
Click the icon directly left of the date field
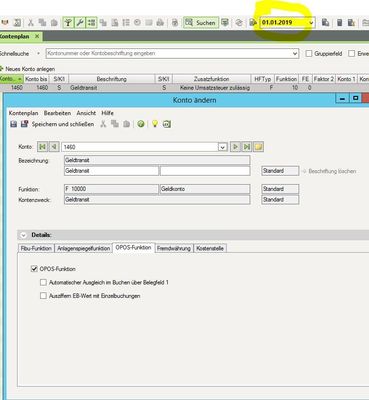[x=253, y=22]
